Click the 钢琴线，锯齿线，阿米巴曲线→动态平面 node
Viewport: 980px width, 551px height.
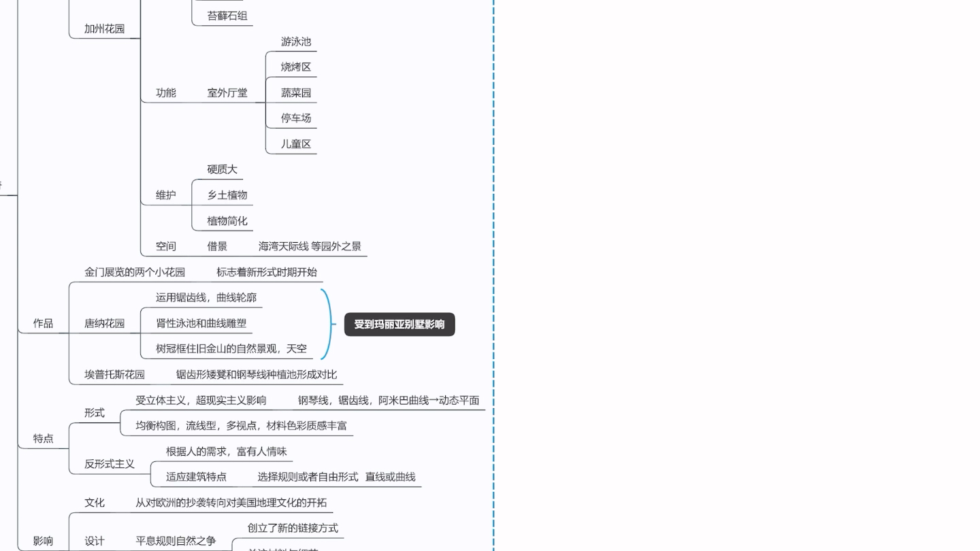point(389,400)
